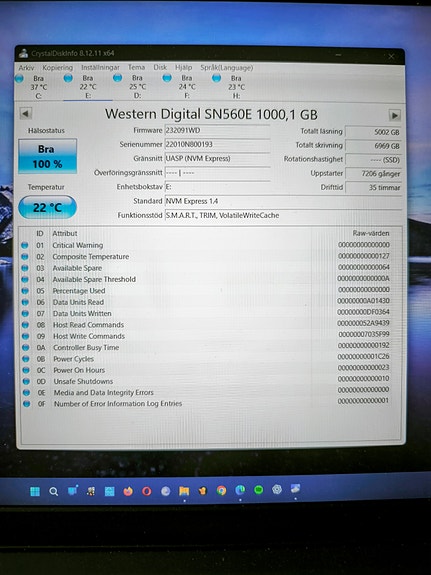Open the Hjälp menu

coord(183,67)
